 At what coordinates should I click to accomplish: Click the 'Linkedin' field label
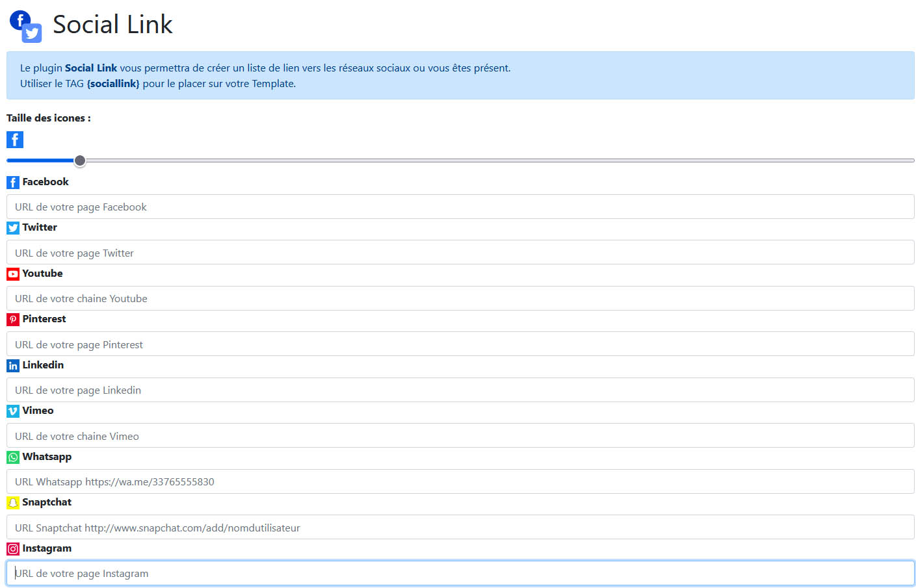(x=43, y=365)
